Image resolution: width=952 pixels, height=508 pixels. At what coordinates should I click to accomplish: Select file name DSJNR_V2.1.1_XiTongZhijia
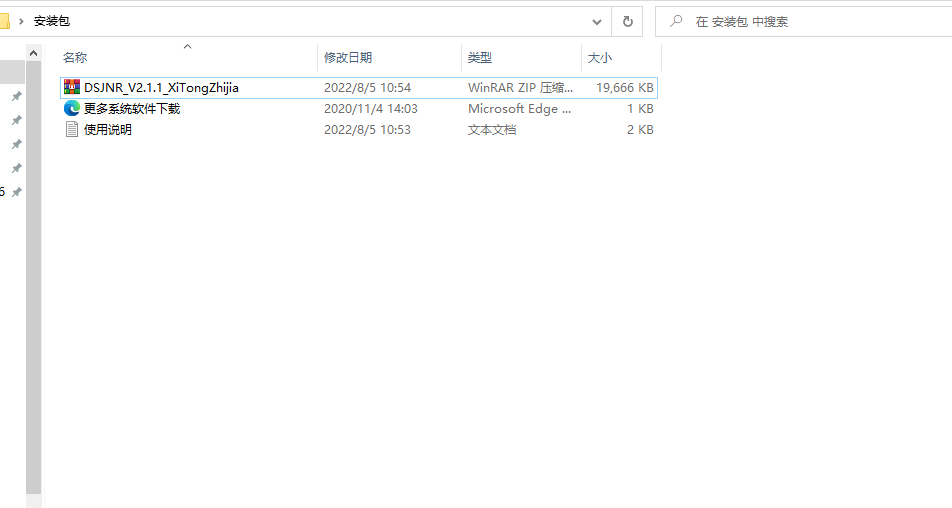[x=162, y=87]
